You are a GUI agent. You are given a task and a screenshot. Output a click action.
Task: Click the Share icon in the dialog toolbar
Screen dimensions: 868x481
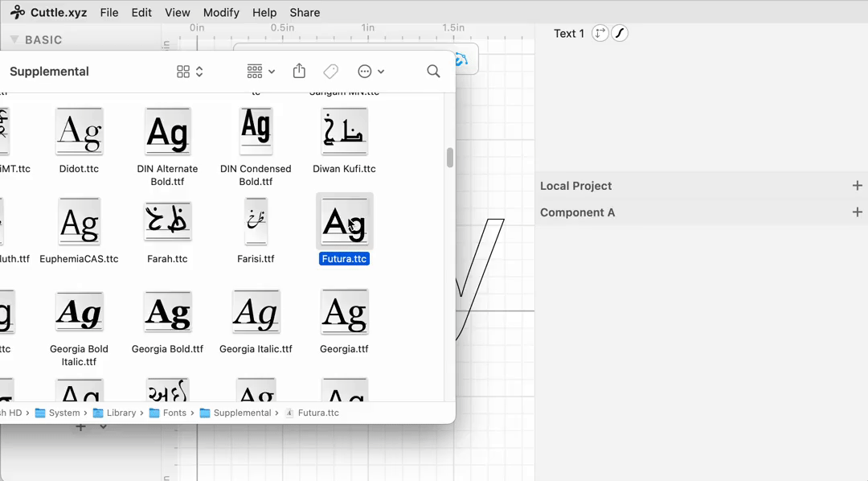tap(298, 71)
